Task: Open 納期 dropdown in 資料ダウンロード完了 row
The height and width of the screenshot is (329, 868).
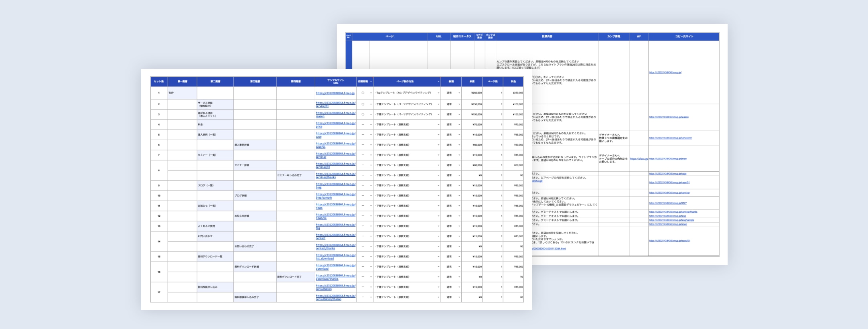Action: pyautogui.click(x=459, y=277)
